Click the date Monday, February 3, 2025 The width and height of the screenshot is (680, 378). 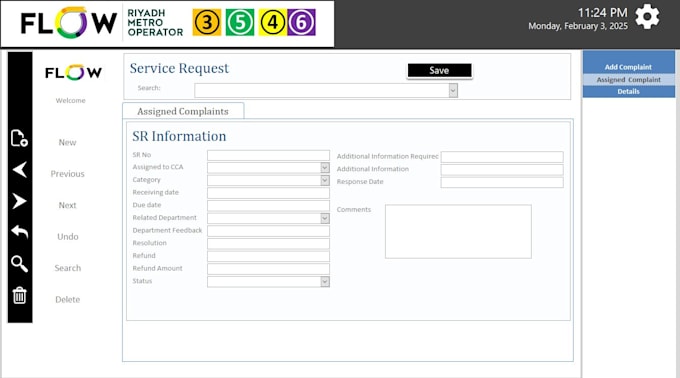pos(578,26)
